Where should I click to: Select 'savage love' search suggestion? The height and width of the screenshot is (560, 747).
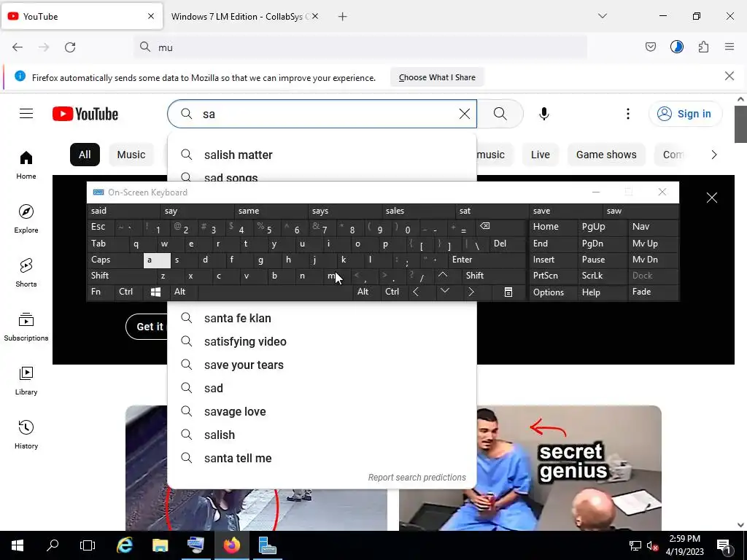322,411
